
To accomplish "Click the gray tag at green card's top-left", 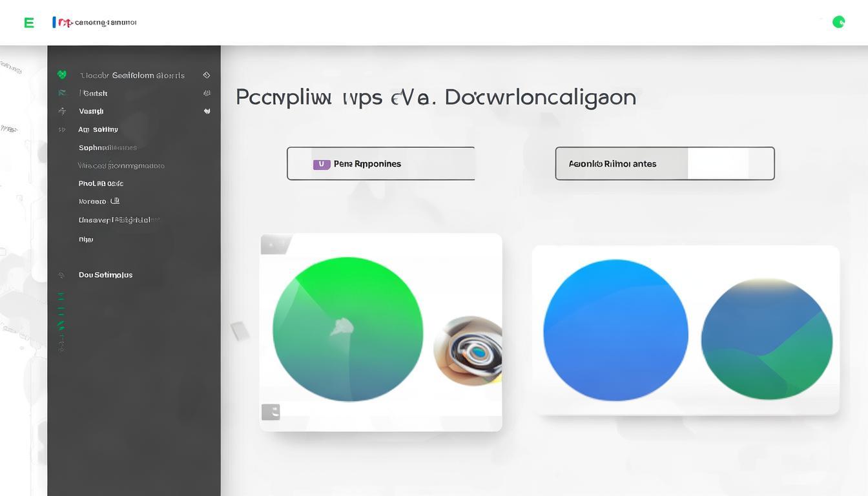I will click(x=275, y=244).
